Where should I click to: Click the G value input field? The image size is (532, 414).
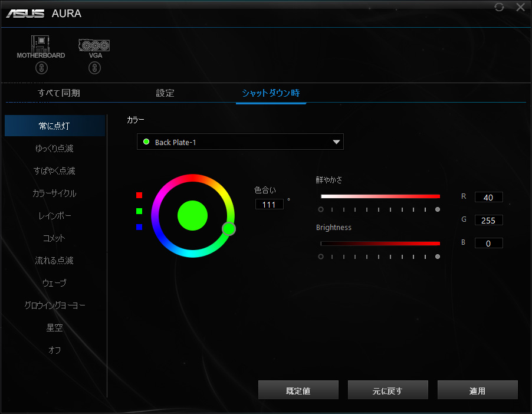488,220
